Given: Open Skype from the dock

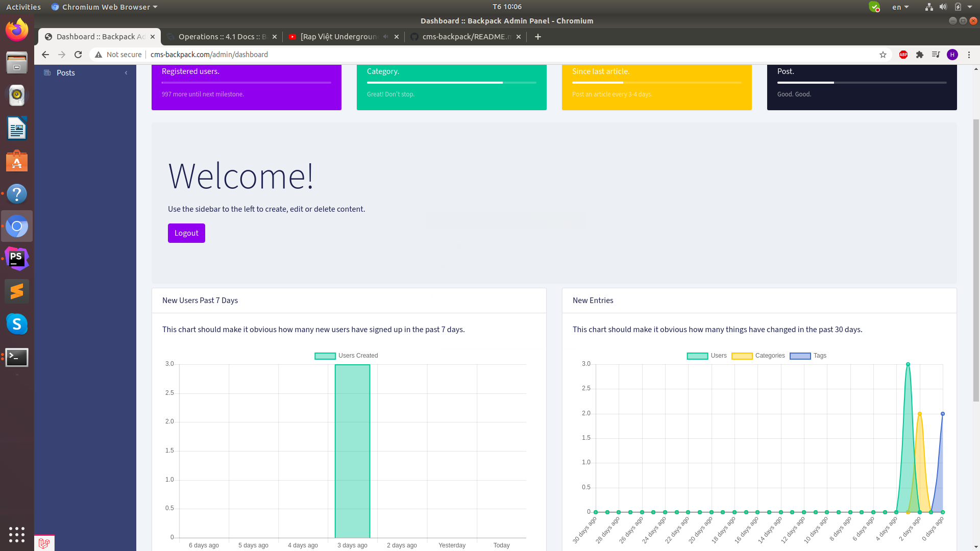Looking at the screenshot, I should (x=17, y=324).
